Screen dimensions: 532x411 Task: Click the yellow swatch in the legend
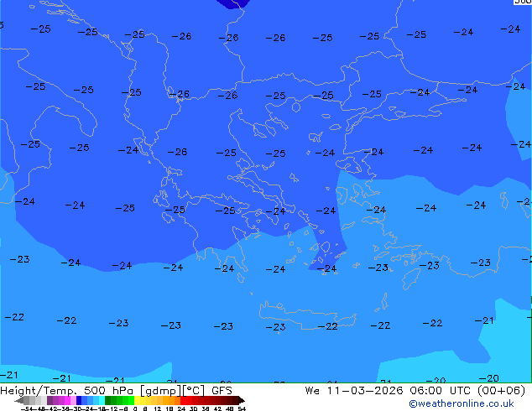click(x=137, y=400)
